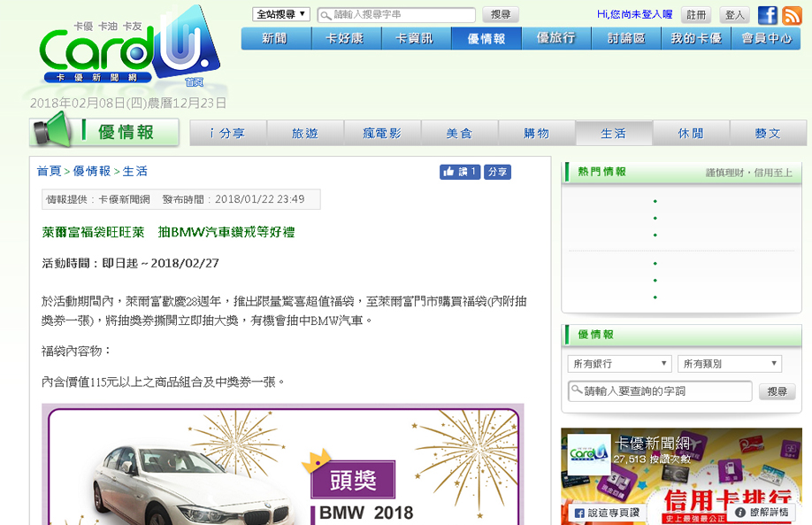This screenshot has width=812, height=525.
Task: Click the 優情報 breadcrumb link
Action: [92, 171]
